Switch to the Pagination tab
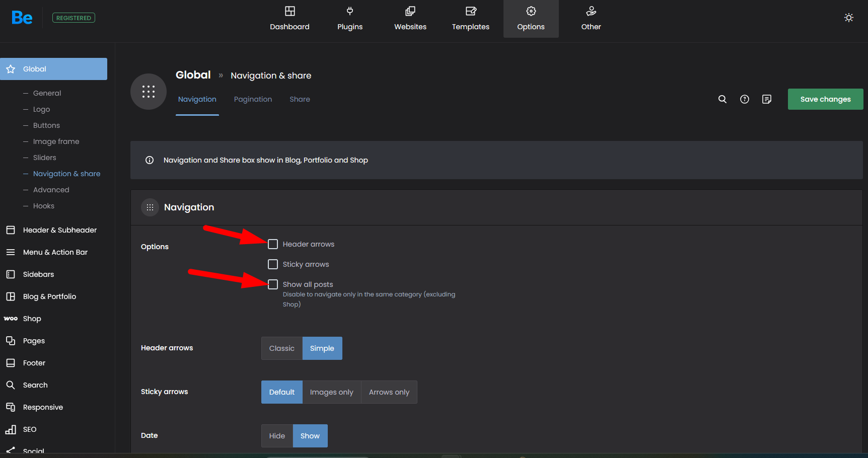The image size is (868, 458). click(x=253, y=99)
